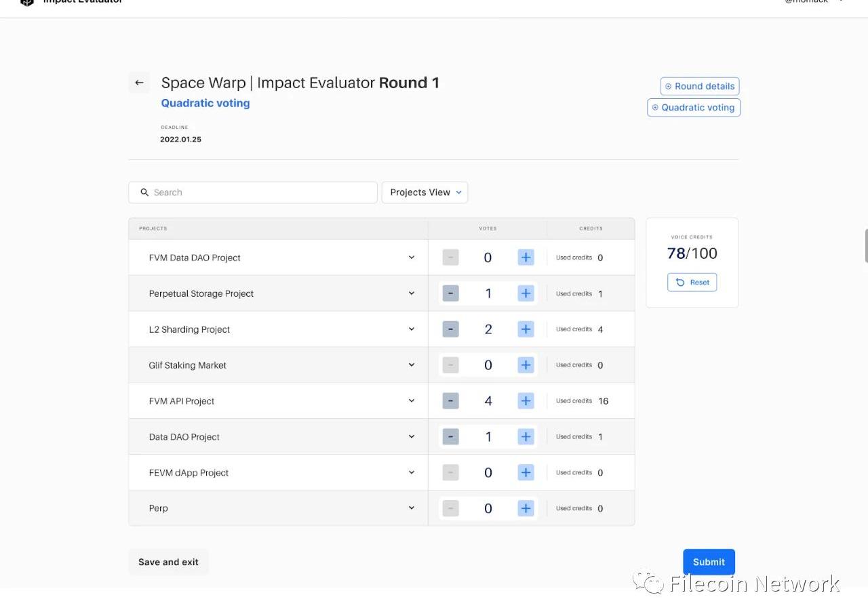
Task: Expand the FVM Data DAO Project row
Action: [411, 257]
